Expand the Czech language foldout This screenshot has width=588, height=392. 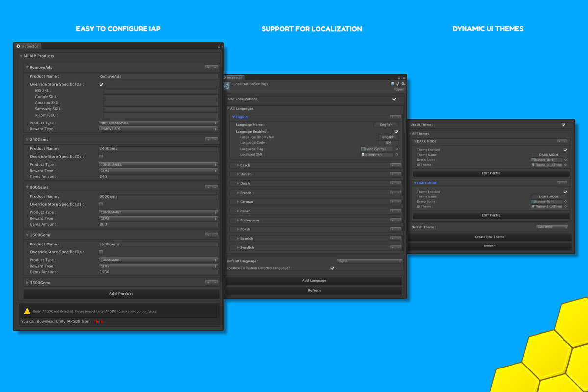coord(238,165)
